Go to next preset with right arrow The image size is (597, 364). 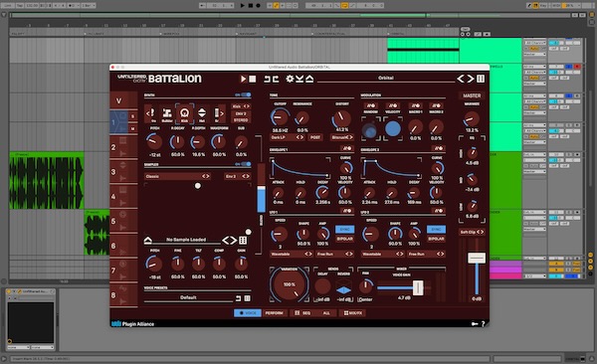(471, 79)
